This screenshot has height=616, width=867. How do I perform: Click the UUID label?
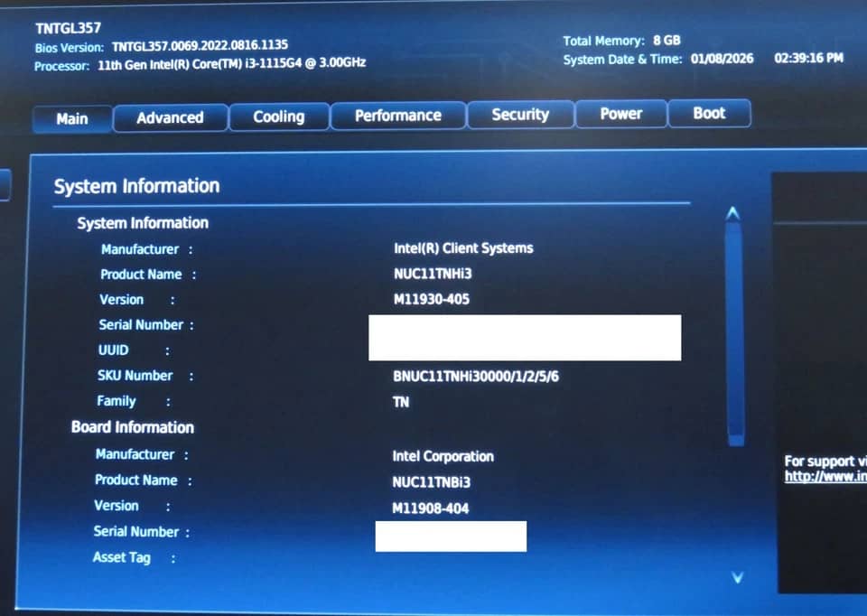click(x=114, y=350)
